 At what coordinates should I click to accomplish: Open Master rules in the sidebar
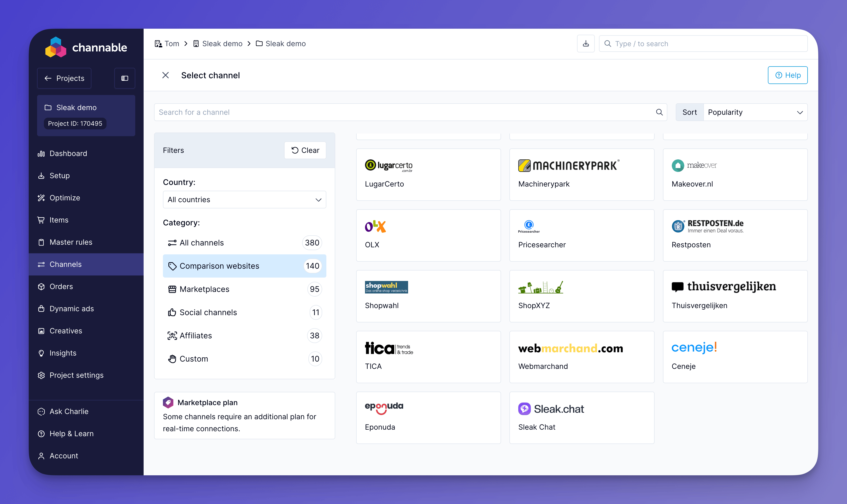[x=86, y=242]
